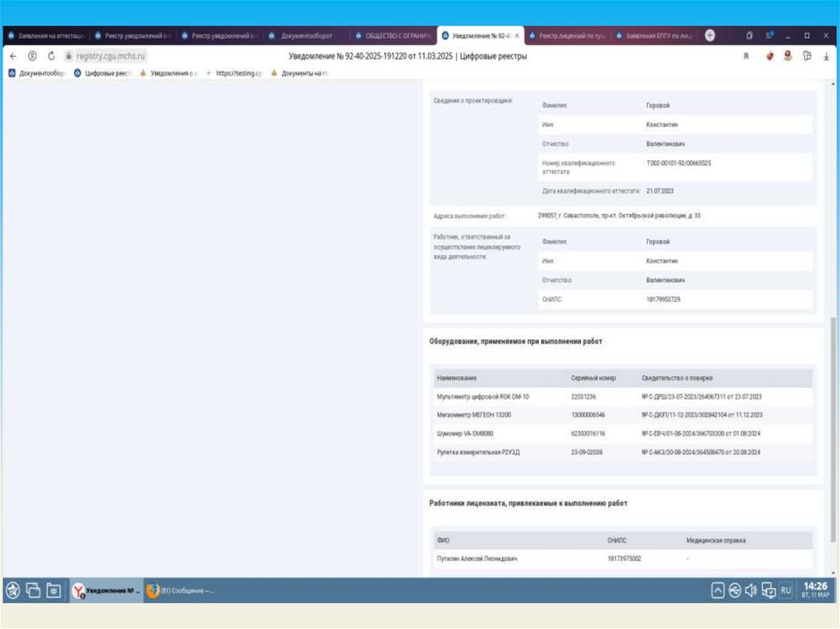840x629 pixels.
Task: Open the collections icon near downloads
Action: [807, 56]
